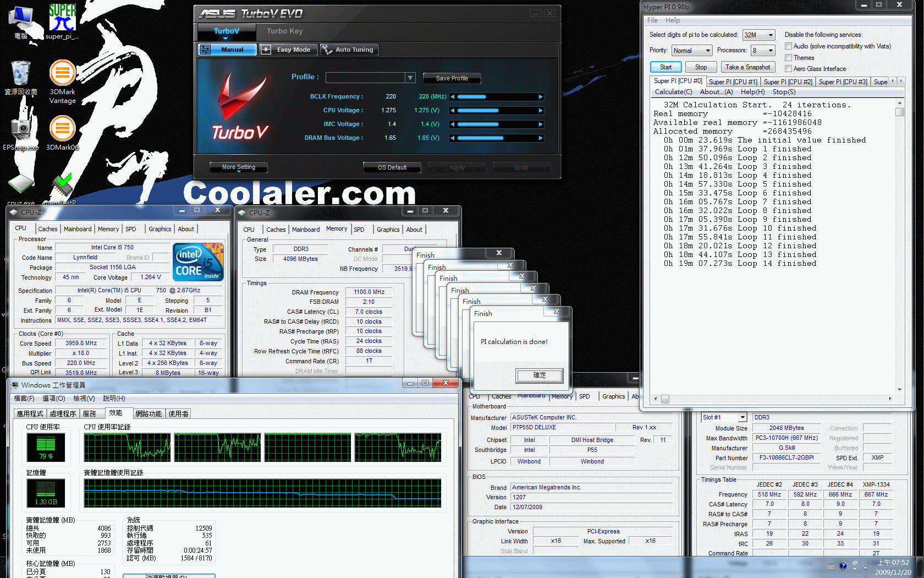The width and height of the screenshot is (924, 578).
Task: Select the 3DMark Vantage desktop icon
Action: [62, 81]
